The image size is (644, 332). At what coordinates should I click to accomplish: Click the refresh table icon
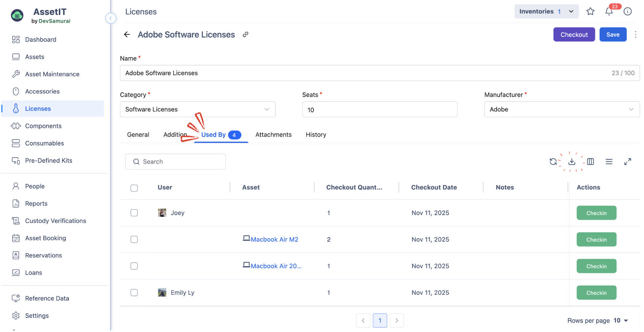coord(553,161)
